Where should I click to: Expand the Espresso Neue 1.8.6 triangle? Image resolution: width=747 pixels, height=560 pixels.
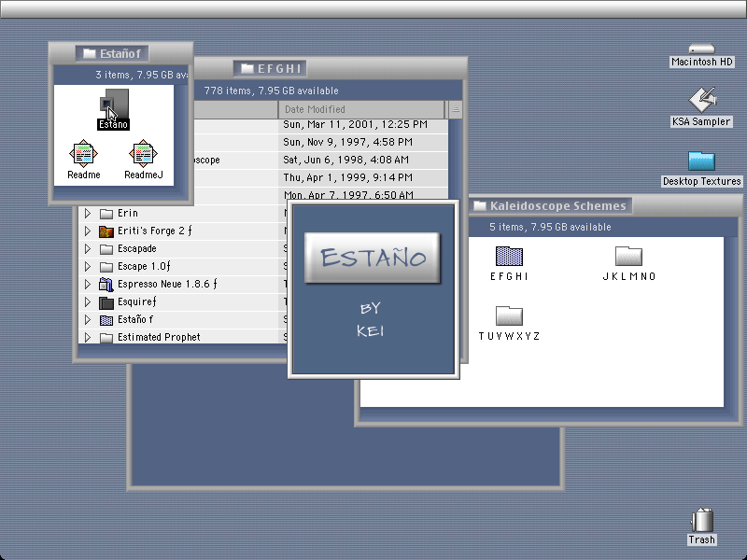click(88, 285)
